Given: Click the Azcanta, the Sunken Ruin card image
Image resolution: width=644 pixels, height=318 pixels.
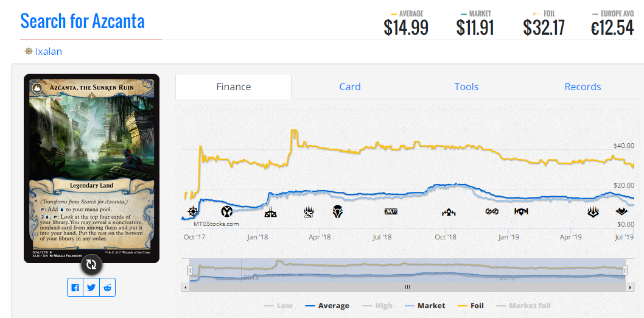Looking at the screenshot, I should pos(91,168).
